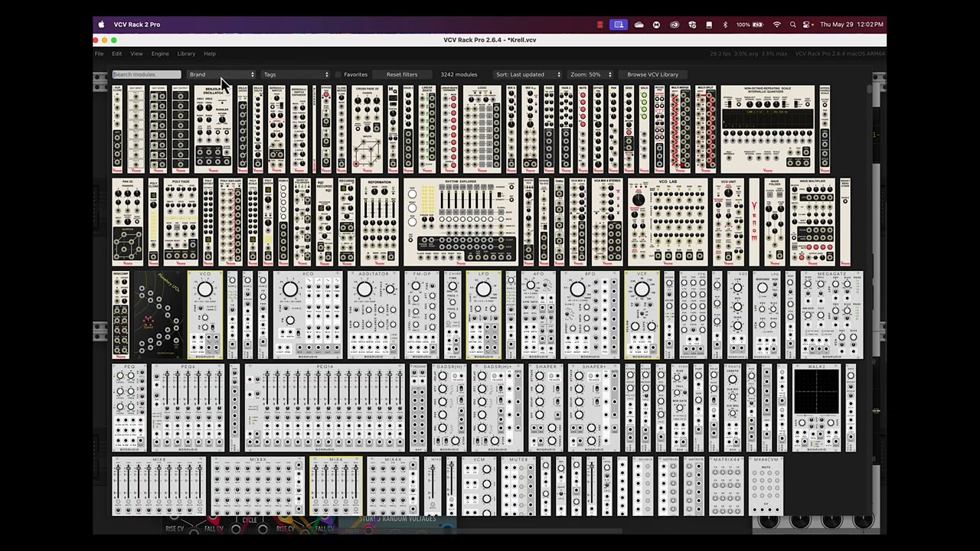This screenshot has height=551, width=980.
Task: Select the Multi Merge module
Action: (x=680, y=129)
